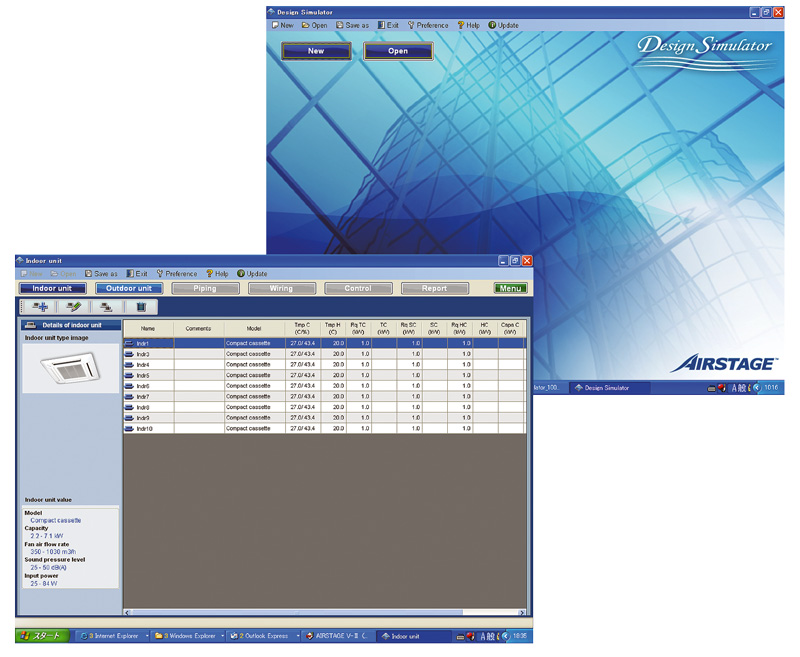This screenshot has height=657, width=800.
Task: Switch to the Report tab
Action: tap(435, 288)
